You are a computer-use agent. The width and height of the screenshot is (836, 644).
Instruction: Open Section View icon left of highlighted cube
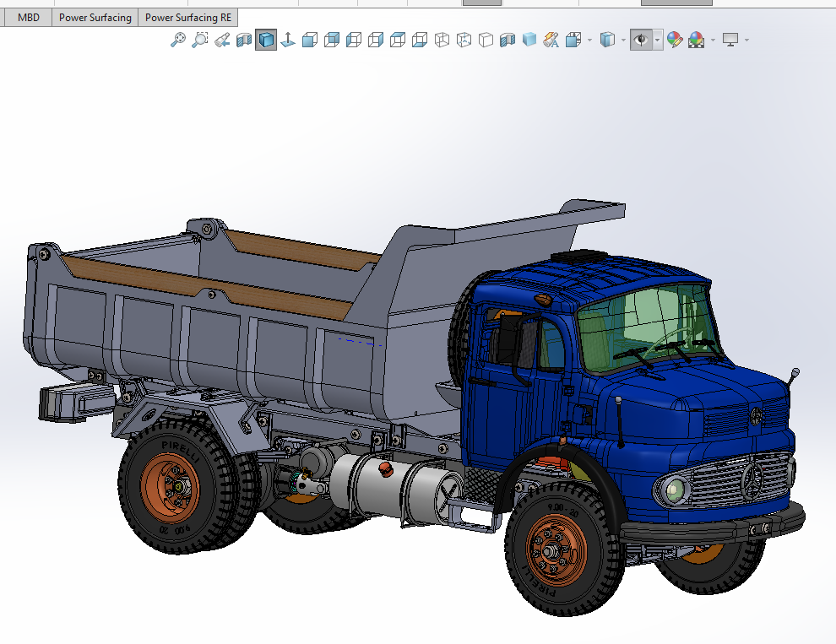(244, 40)
